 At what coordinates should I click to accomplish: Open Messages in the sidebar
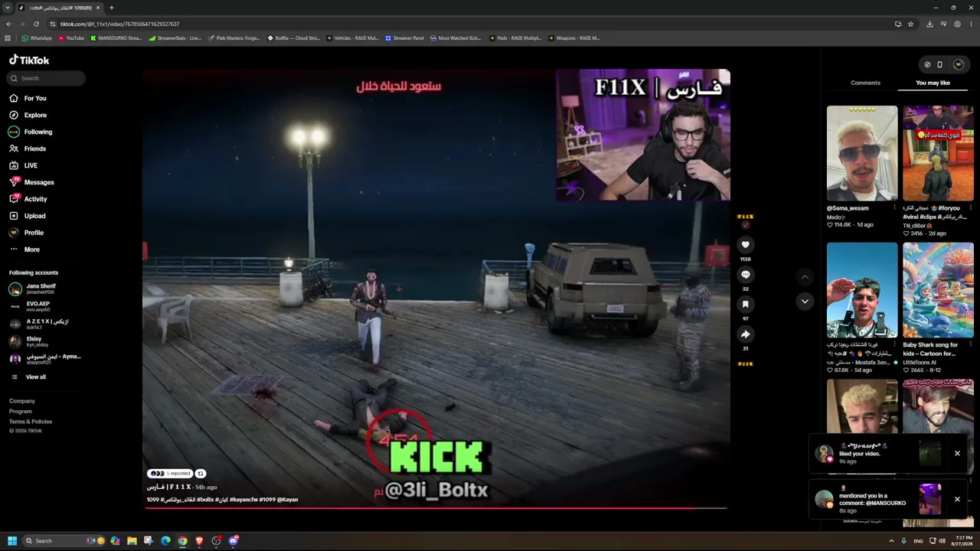(31, 182)
